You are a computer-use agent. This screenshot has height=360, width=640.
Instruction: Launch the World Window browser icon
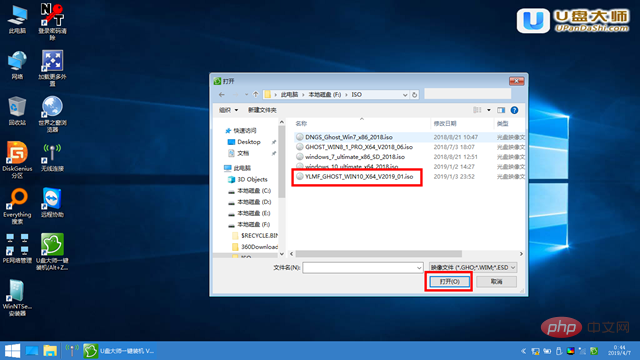(x=52, y=114)
